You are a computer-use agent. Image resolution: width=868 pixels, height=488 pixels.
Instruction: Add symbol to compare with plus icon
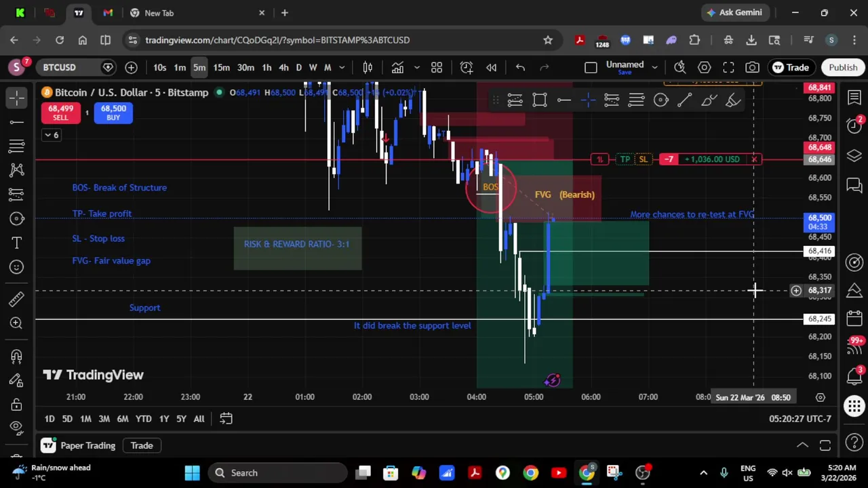[131, 67]
